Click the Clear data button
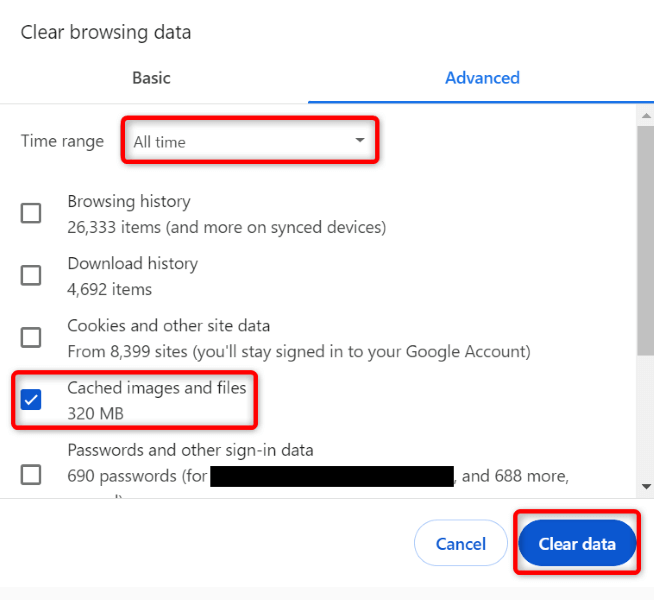Viewport: 654px width, 600px height. tap(577, 545)
